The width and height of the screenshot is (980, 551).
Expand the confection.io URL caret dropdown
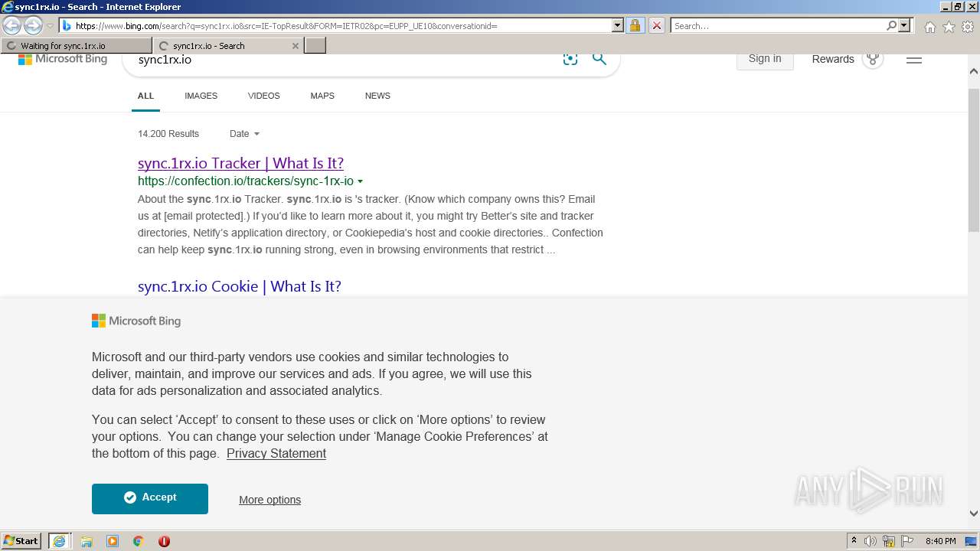[360, 182]
